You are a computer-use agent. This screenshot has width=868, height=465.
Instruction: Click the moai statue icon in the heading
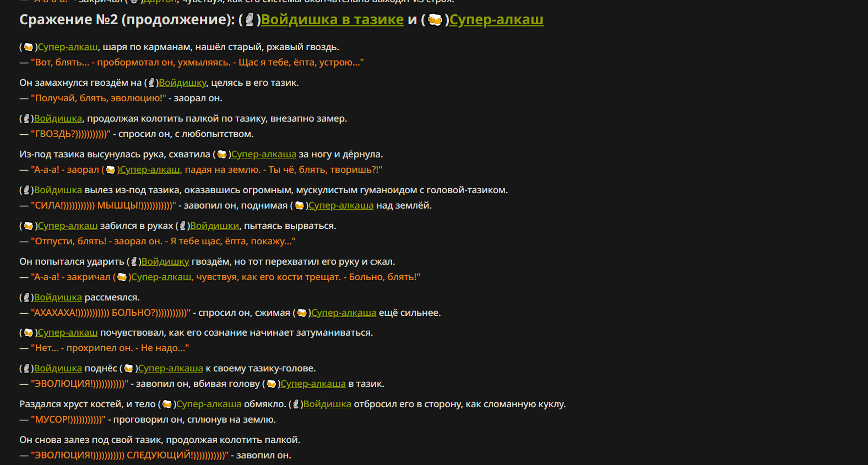click(x=249, y=20)
